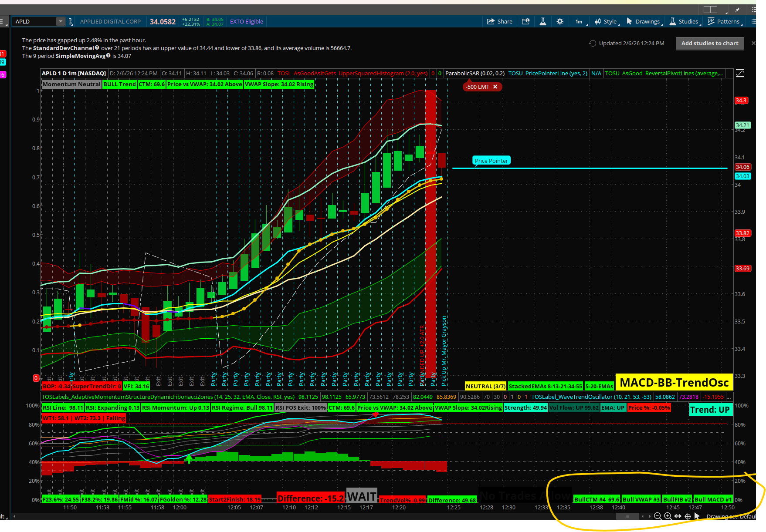Open the Drawings menu
The width and height of the screenshot is (766, 532).
(x=644, y=21)
